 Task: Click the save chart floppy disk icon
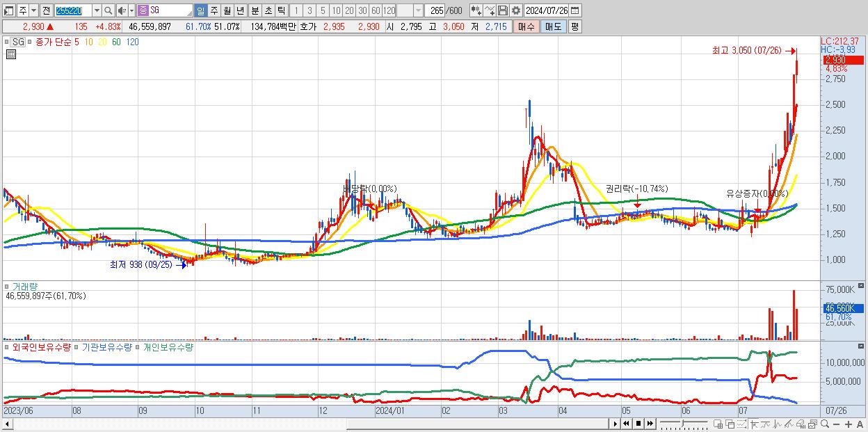coord(502,10)
